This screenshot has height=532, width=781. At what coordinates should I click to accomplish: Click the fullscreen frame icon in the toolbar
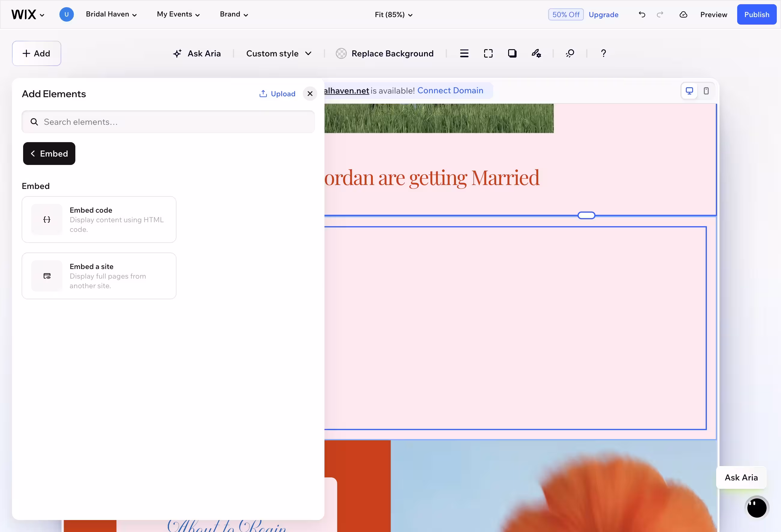(488, 53)
